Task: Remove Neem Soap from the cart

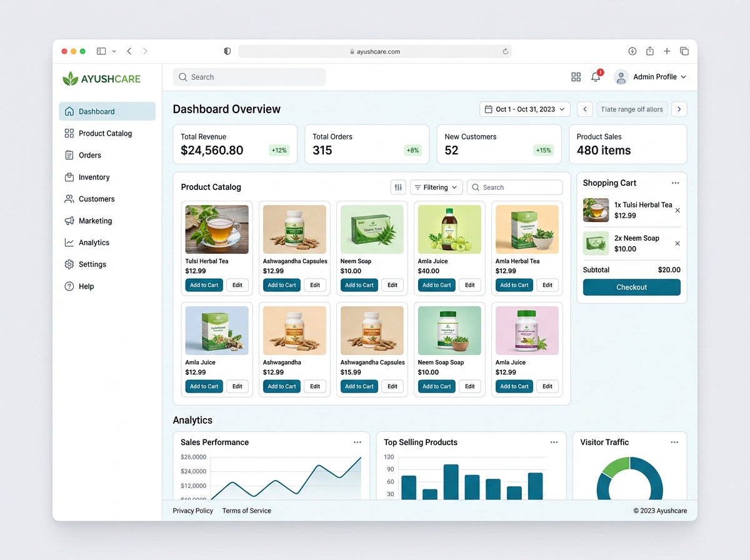Action: [677, 243]
